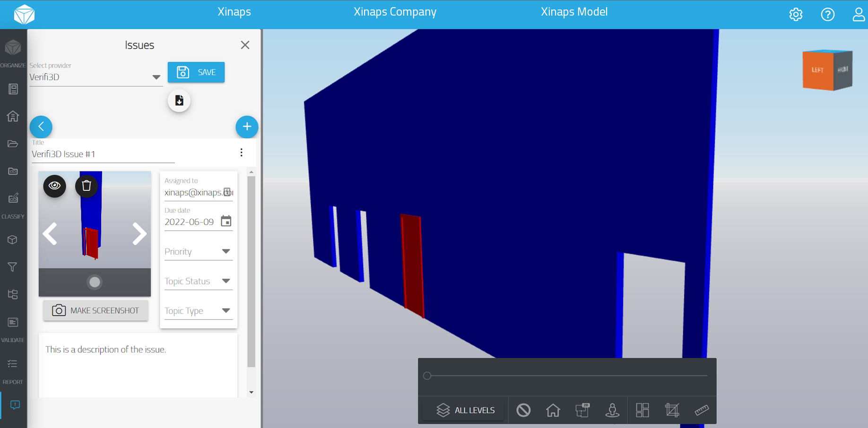The image size is (868, 428).
Task: Open the closed-folder sidebar icon
Action: (x=13, y=171)
